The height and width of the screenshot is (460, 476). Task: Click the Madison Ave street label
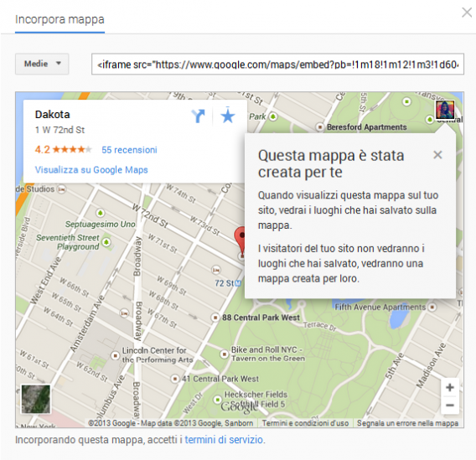click(431, 365)
